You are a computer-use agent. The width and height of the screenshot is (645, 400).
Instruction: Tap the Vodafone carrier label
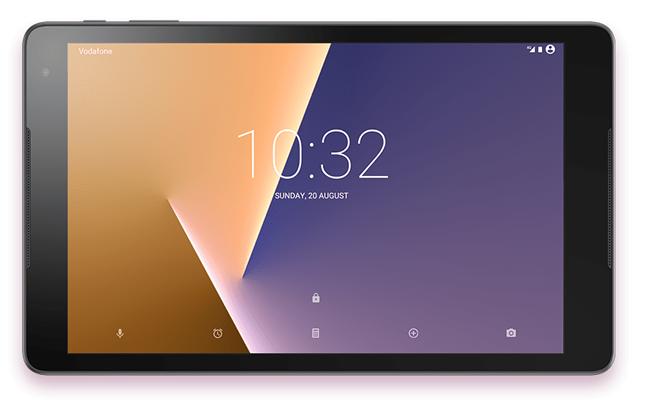(x=95, y=51)
